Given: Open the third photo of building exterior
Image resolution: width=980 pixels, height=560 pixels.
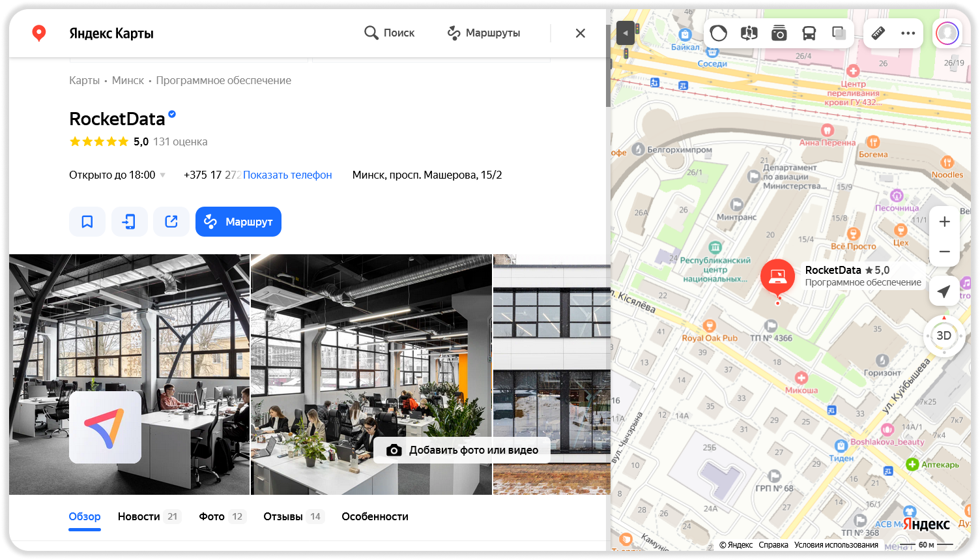Looking at the screenshot, I should pyautogui.click(x=551, y=374).
